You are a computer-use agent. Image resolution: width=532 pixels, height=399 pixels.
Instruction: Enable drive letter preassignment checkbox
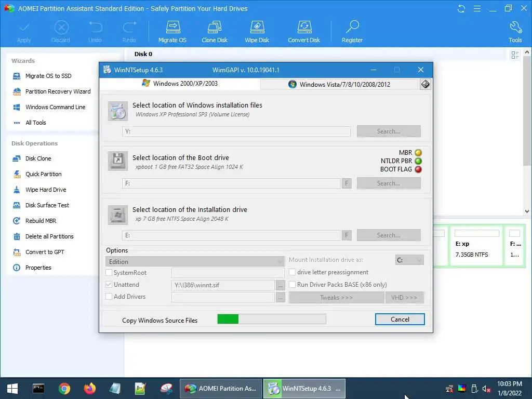[x=292, y=272]
